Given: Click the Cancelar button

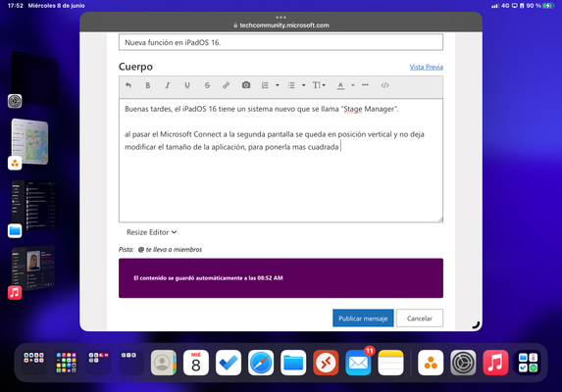Looking at the screenshot, I should [x=420, y=318].
